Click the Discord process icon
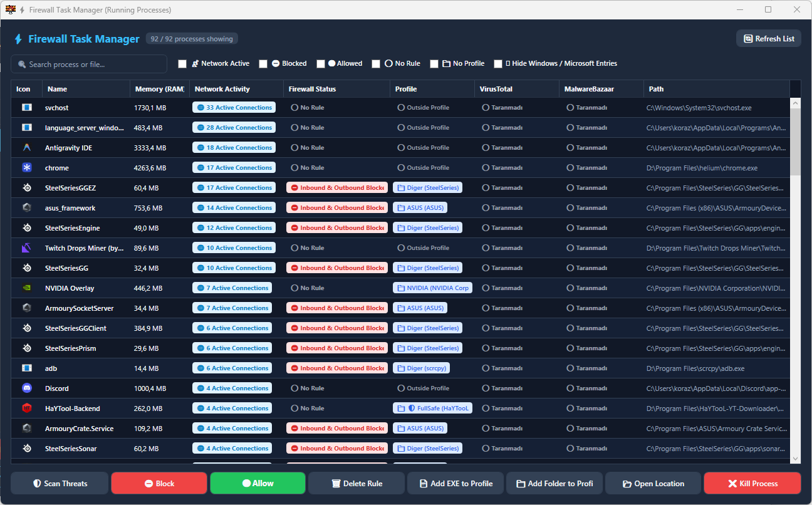 (27, 388)
